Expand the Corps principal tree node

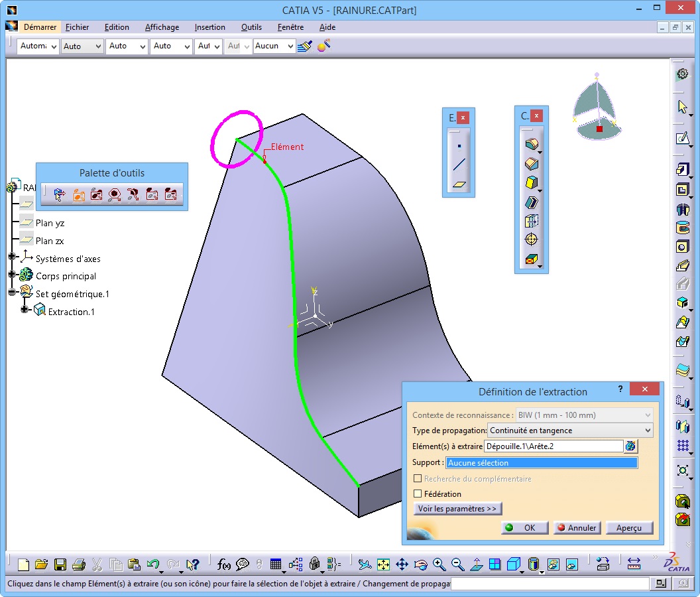point(12,274)
